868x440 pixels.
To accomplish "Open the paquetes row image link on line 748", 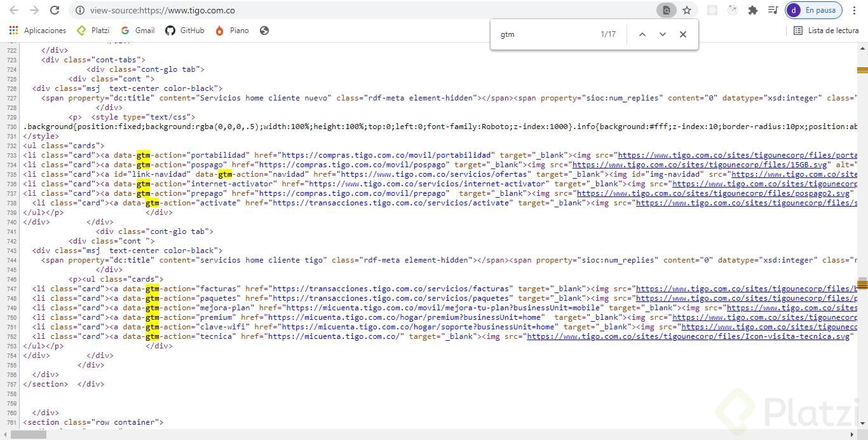I will (747, 298).
